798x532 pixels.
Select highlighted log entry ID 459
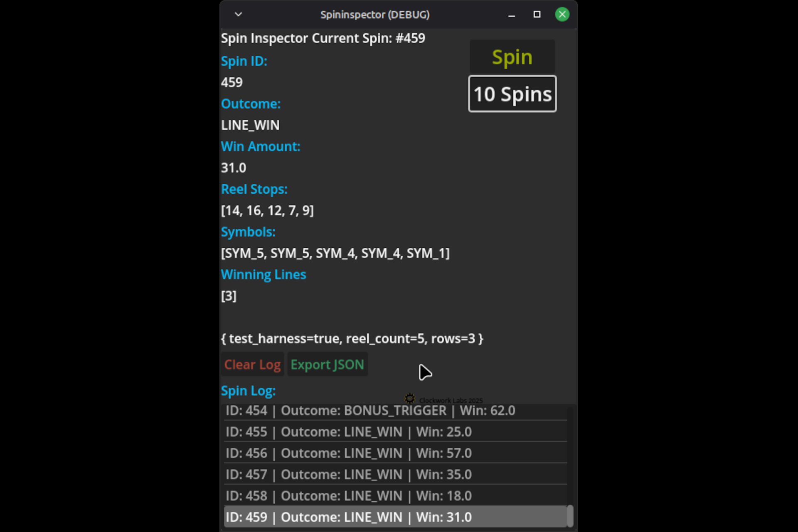[x=348, y=517]
